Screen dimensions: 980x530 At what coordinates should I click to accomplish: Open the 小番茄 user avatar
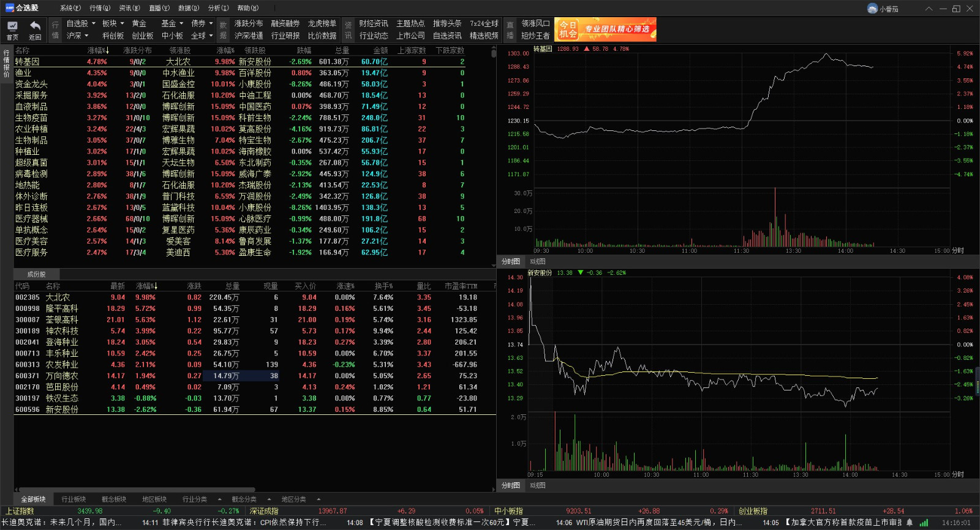coord(872,9)
